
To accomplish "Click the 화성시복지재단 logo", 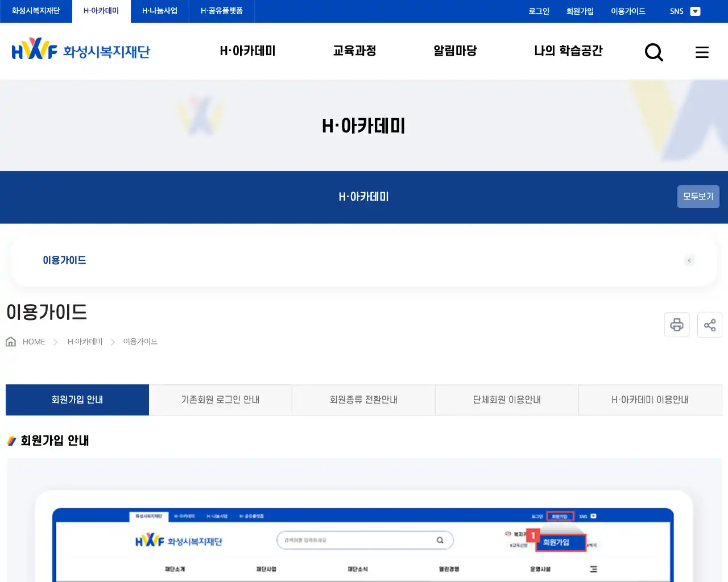I will pyautogui.click(x=80, y=51).
